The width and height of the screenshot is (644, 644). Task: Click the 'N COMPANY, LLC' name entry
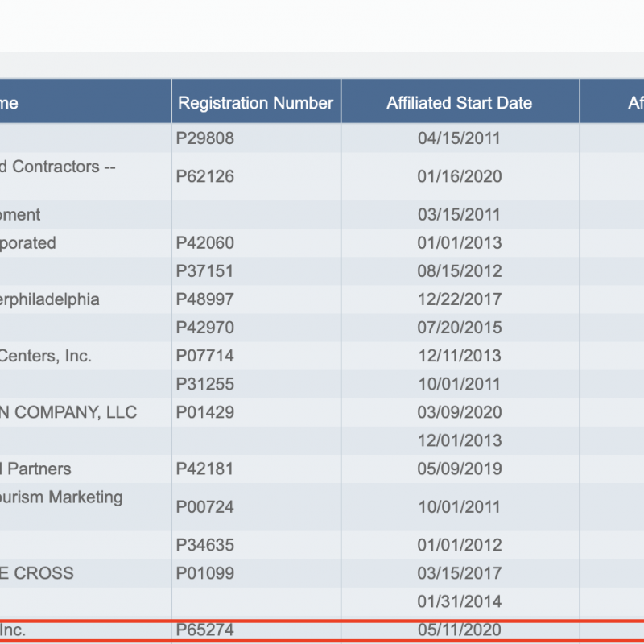point(68,412)
